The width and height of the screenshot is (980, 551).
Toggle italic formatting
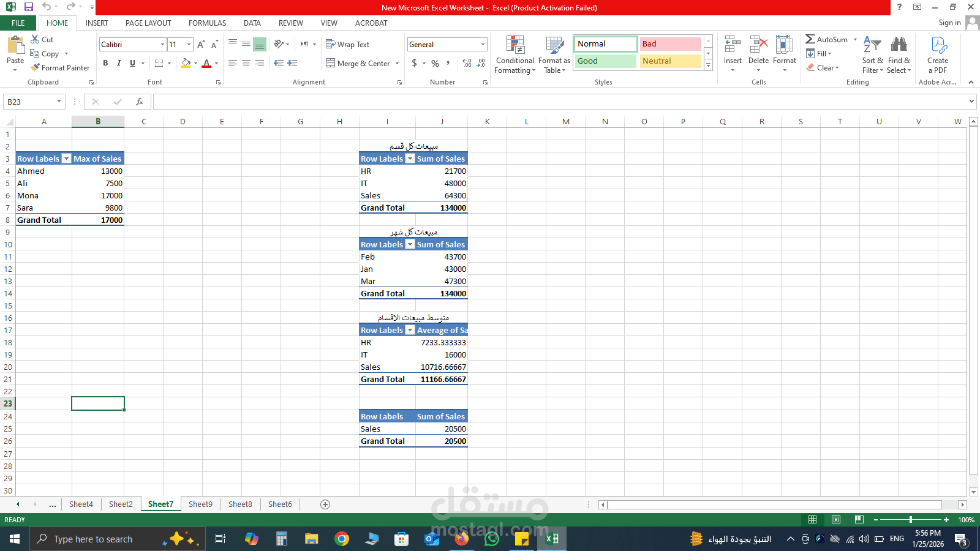119,63
